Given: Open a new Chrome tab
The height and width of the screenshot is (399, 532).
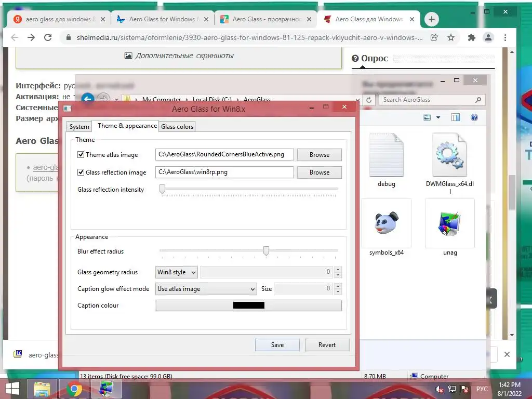Looking at the screenshot, I should pyautogui.click(x=432, y=19).
